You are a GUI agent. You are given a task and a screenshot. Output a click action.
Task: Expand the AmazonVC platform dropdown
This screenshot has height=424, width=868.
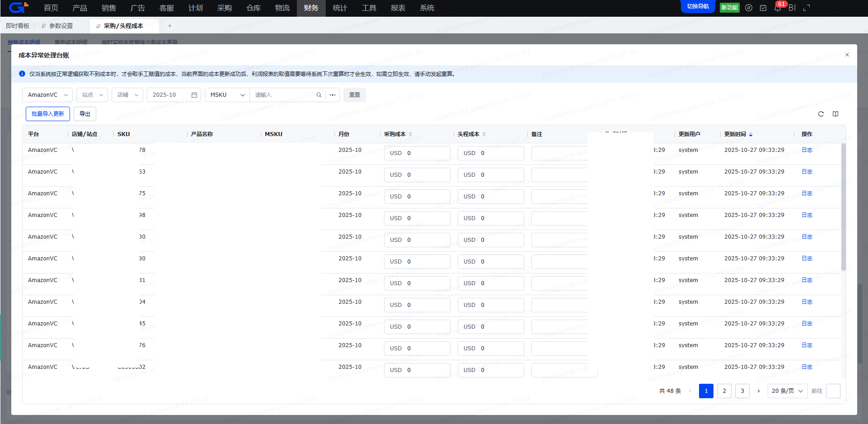pyautogui.click(x=47, y=95)
